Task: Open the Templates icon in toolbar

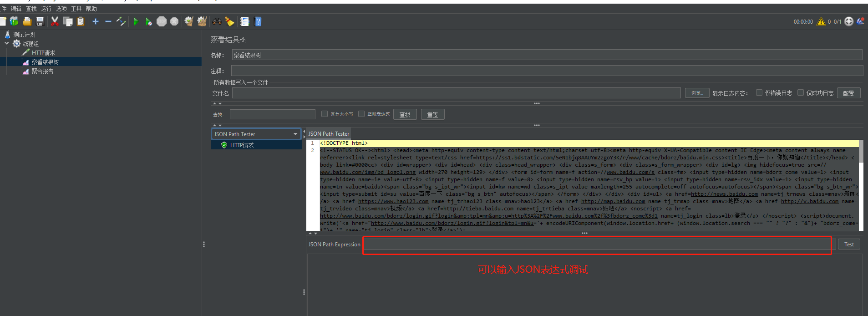Action: (14, 21)
